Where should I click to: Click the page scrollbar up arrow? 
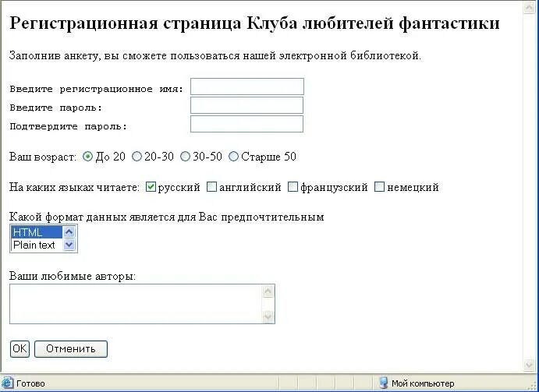[x=529, y=7]
